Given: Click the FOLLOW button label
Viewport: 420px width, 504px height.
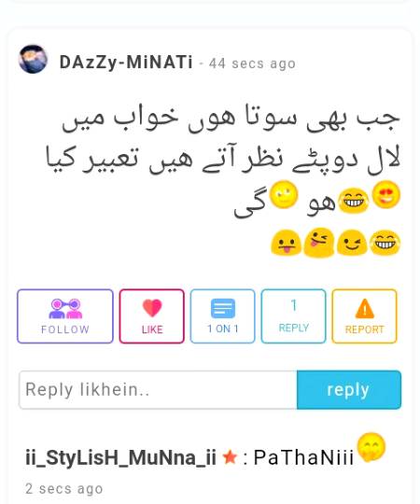Looking at the screenshot, I should coord(65,329).
